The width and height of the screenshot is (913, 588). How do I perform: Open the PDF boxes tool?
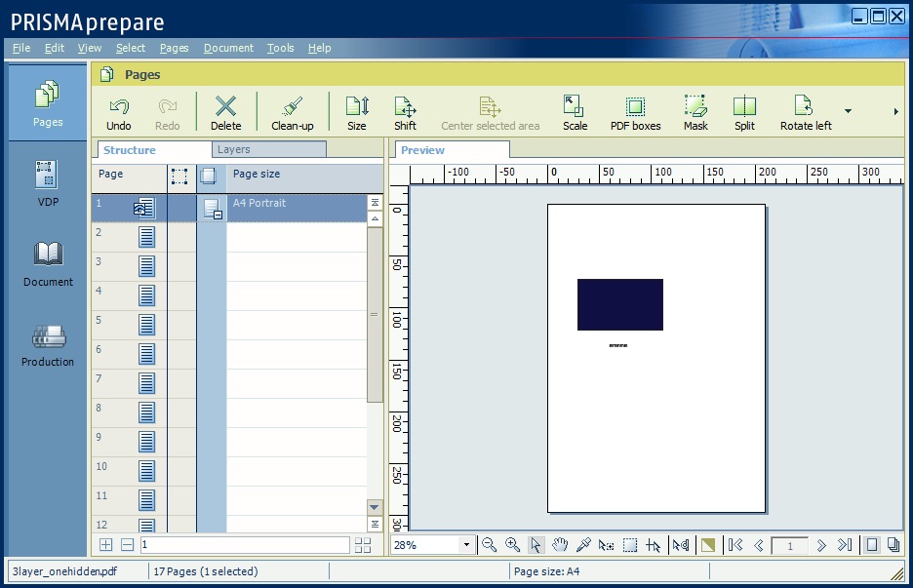click(x=635, y=112)
